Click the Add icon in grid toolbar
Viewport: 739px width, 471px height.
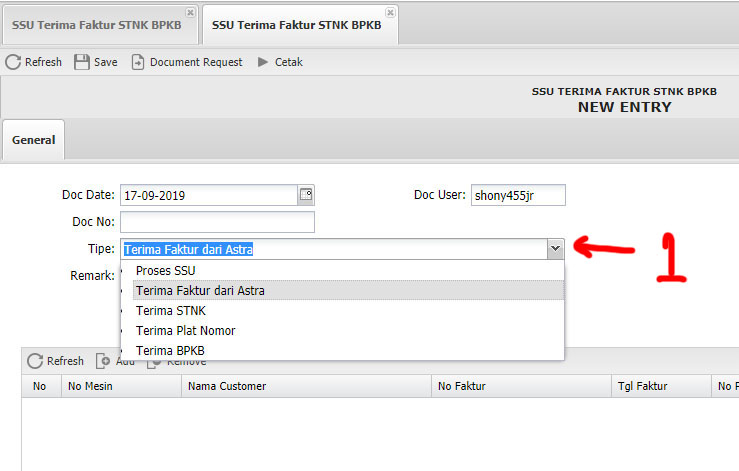(x=102, y=361)
